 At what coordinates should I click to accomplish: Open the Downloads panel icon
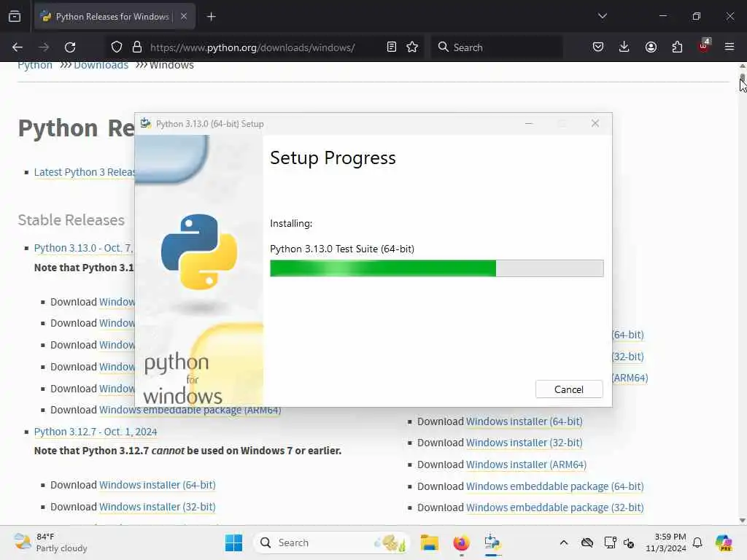click(x=624, y=47)
